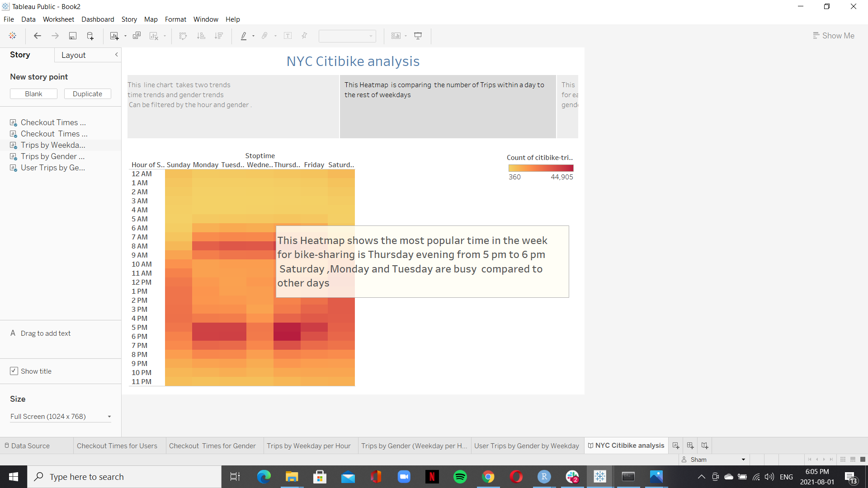Click the Highlight pen icon
The height and width of the screenshot is (488, 868).
point(244,36)
